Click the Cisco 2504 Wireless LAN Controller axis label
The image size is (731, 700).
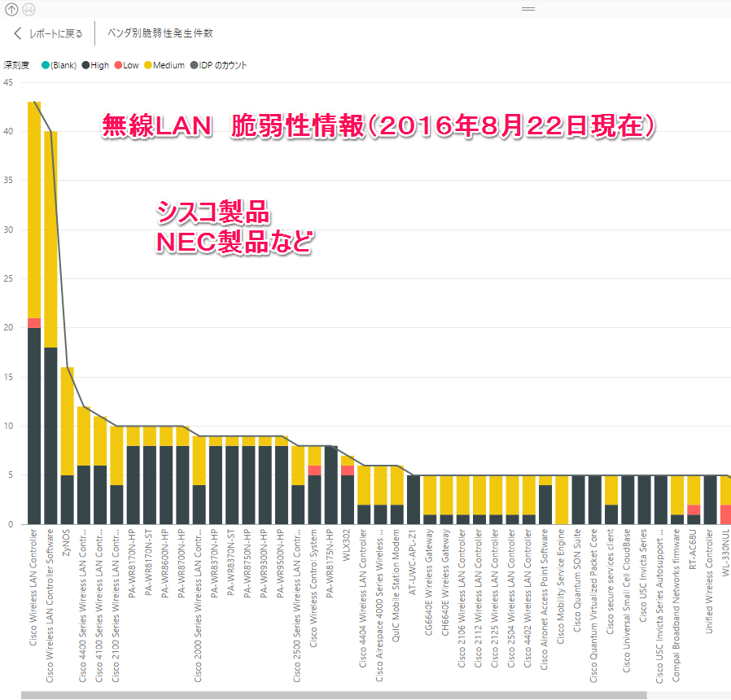[x=511, y=598]
